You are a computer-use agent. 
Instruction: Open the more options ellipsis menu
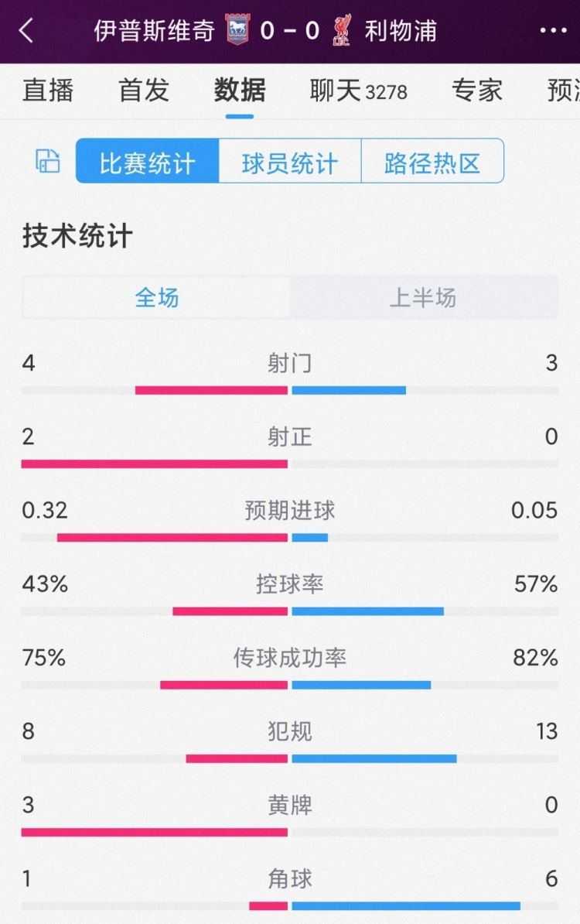click(x=553, y=30)
